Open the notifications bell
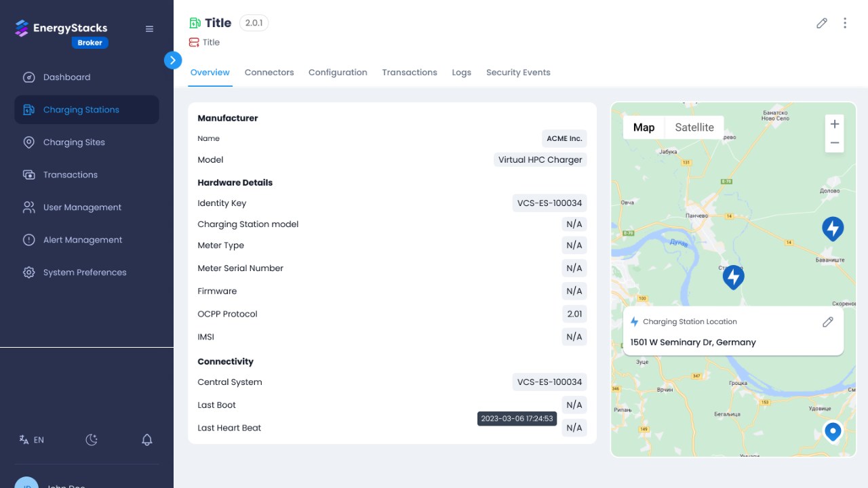868x488 pixels. (x=147, y=440)
